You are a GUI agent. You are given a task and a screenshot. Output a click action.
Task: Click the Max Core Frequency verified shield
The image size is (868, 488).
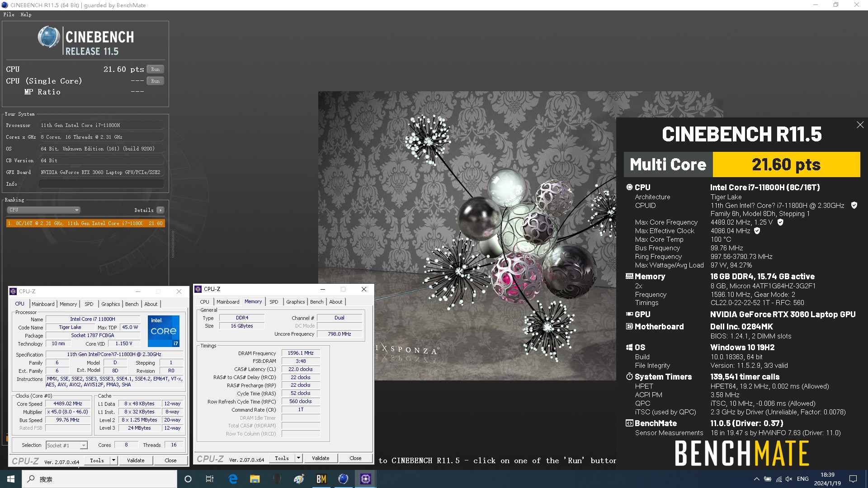[x=780, y=222]
